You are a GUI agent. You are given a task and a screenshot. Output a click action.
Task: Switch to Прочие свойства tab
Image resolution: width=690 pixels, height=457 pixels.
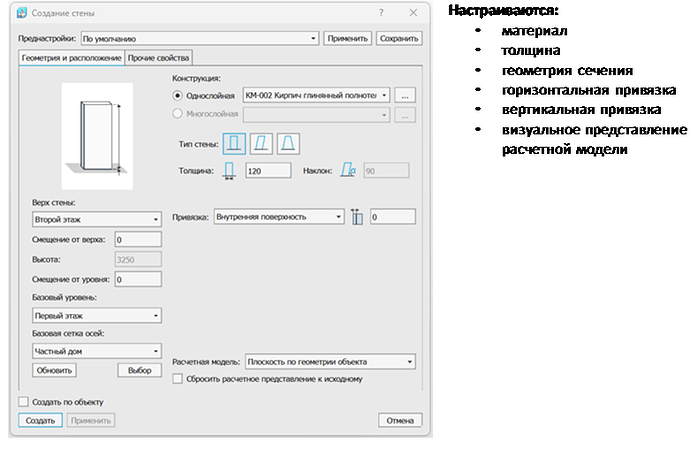pos(158,58)
